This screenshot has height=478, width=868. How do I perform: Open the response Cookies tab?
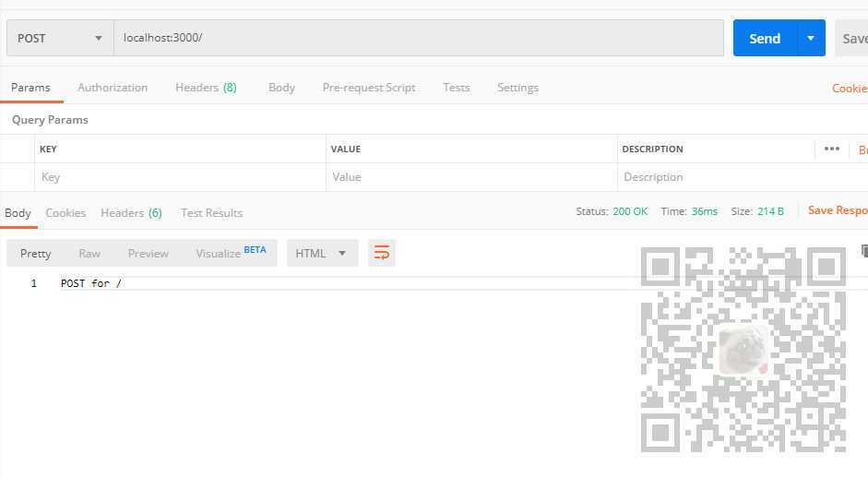[x=65, y=212]
